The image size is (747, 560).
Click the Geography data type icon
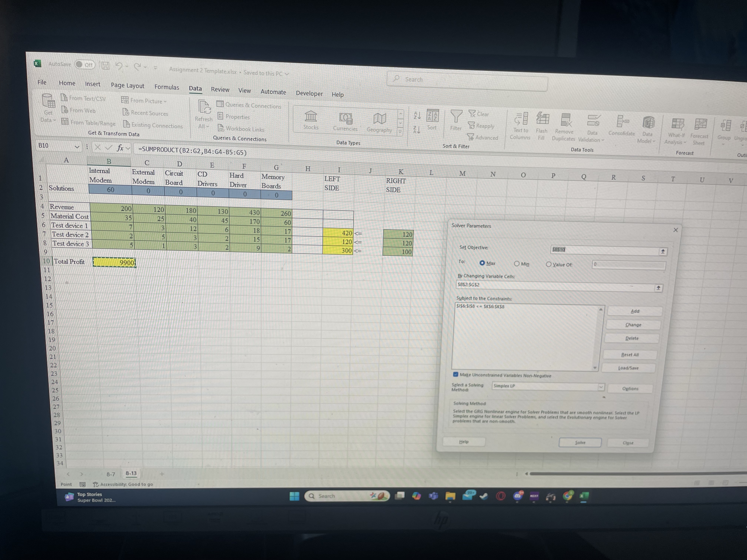pyautogui.click(x=380, y=119)
